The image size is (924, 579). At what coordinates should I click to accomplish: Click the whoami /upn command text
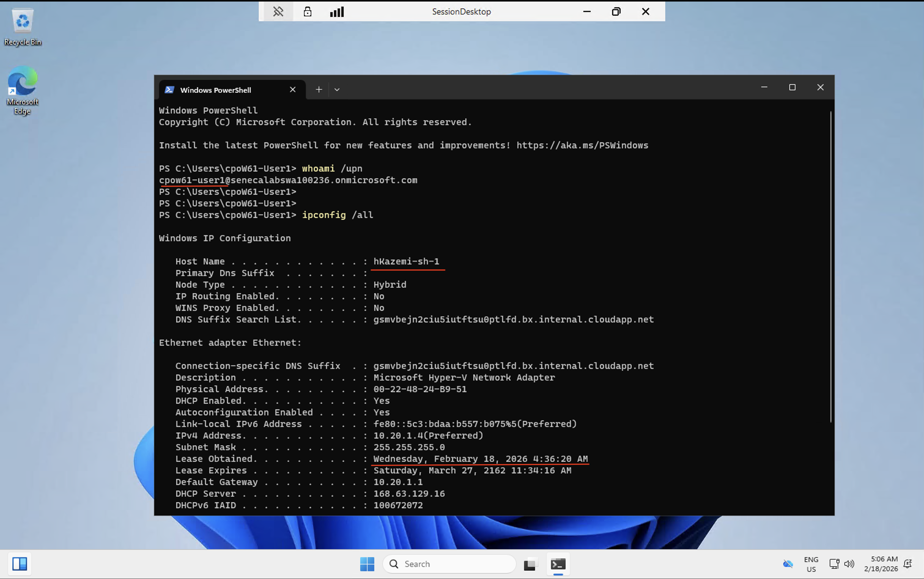tap(332, 168)
